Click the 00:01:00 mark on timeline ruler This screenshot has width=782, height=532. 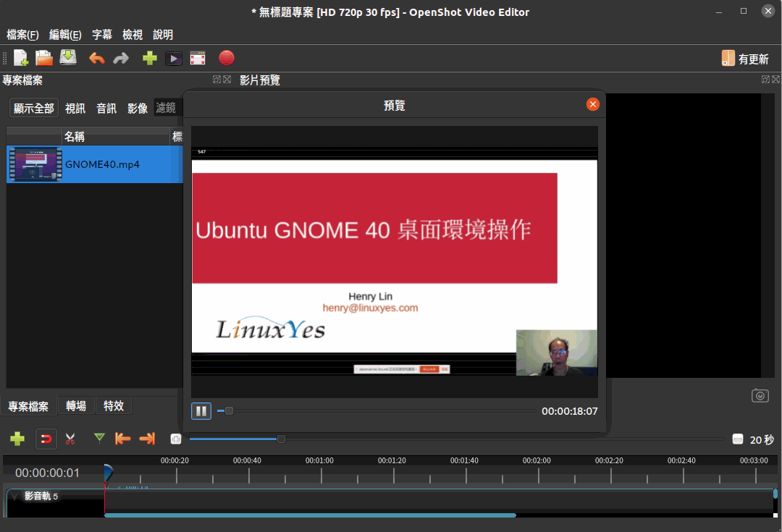[x=320, y=460]
